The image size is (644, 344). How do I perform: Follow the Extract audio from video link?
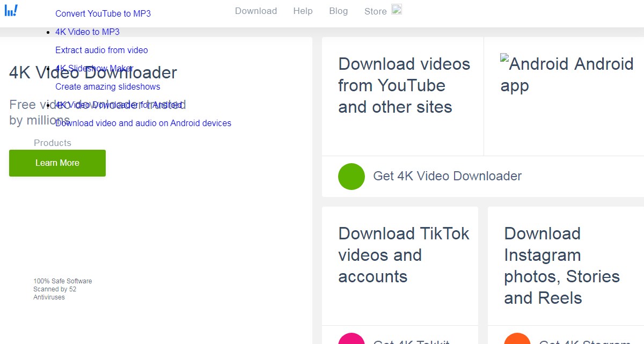(101, 50)
